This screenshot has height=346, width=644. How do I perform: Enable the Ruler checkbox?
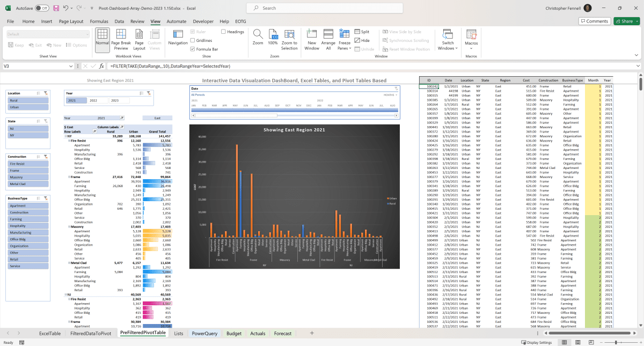click(x=193, y=32)
